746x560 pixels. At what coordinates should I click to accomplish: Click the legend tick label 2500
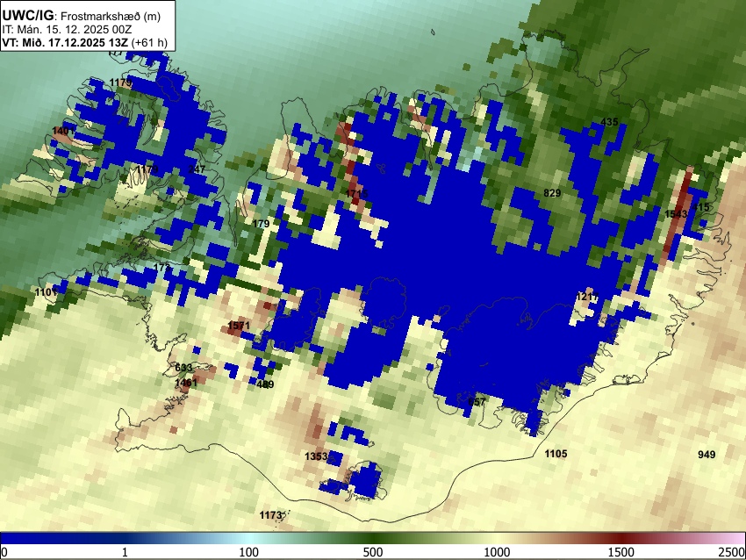tap(733, 552)
